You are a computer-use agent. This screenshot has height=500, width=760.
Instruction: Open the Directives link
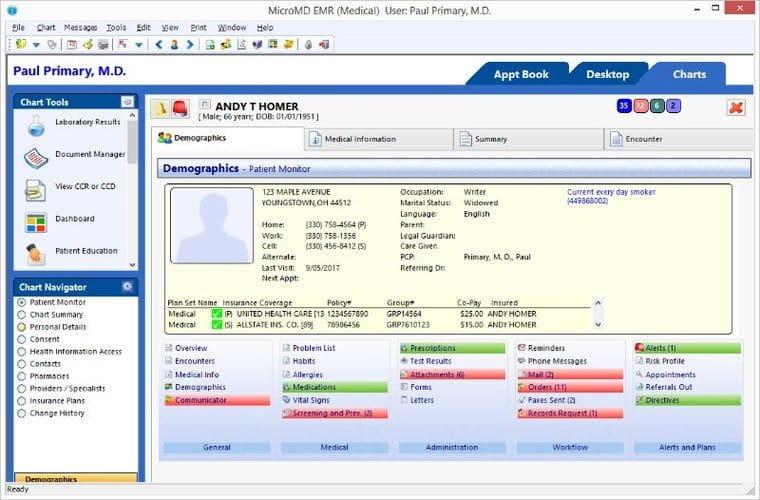(687, 400)
